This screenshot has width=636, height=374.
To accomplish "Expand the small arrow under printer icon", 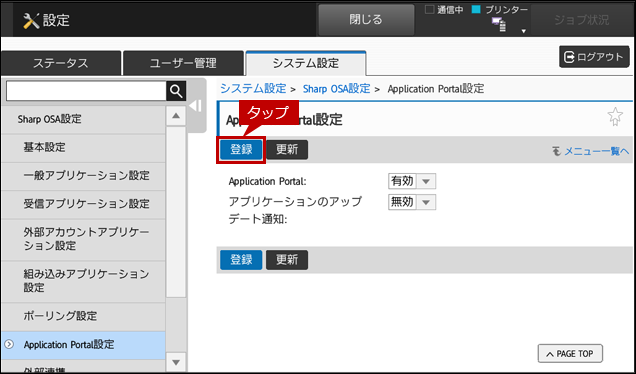I will click(524, 31).
